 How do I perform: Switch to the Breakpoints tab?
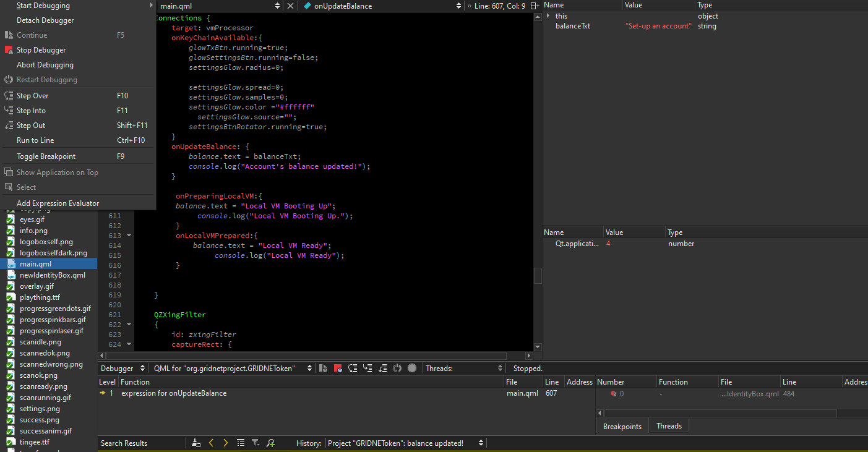coord(622,426)
